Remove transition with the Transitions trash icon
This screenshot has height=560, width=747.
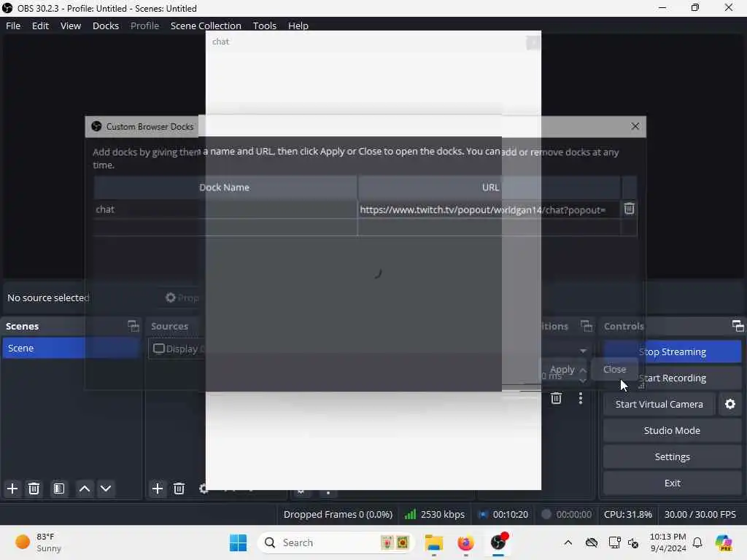coord(556,398)
